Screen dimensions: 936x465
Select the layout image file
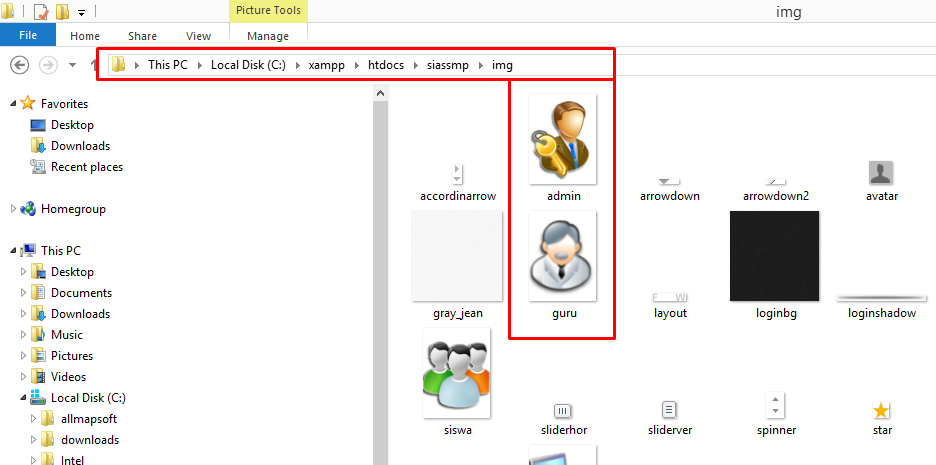670,306
